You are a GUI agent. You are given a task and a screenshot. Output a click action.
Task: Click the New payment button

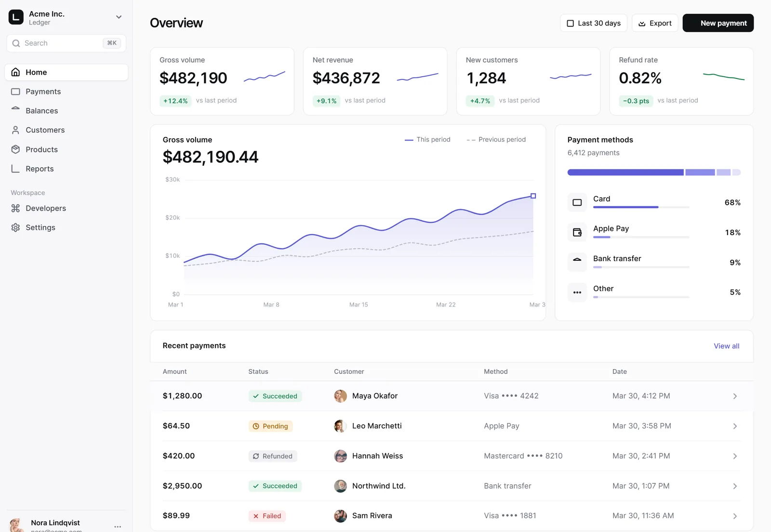click(x=718, y=23)
